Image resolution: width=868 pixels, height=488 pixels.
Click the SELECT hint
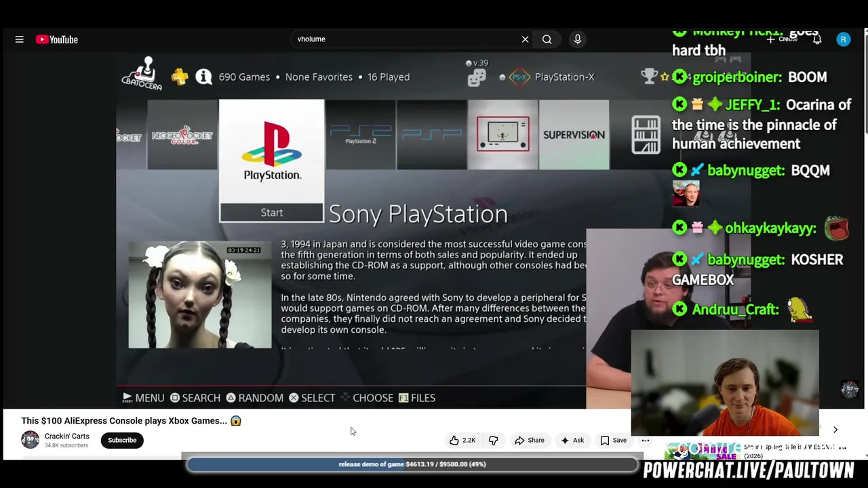point(313,398)
